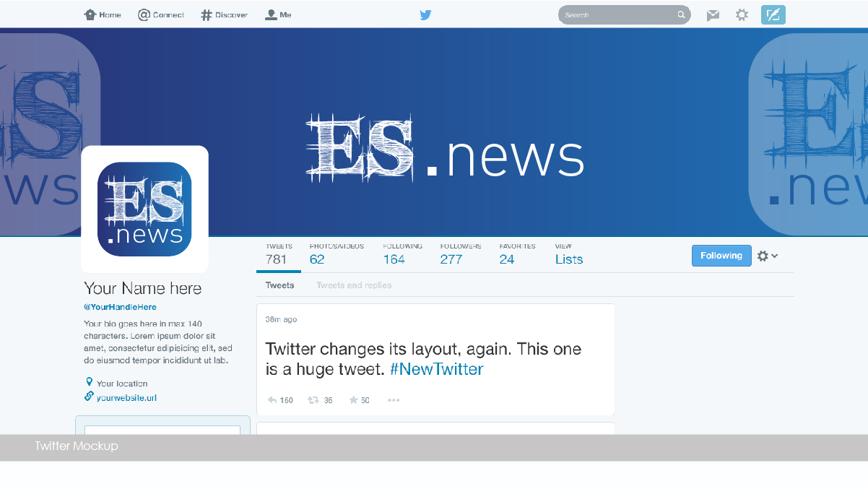Screen dimensions: 868x489
Task: Open the yourwebsite.url link
Action: (126, 397)
